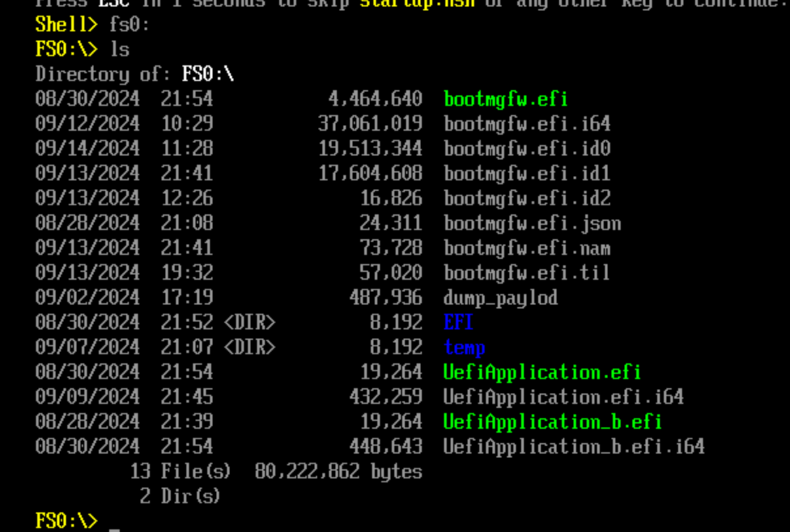This screenshot has height=532, width=790.
Task: Click the time 10:29
Action: (x=187, y=124)
